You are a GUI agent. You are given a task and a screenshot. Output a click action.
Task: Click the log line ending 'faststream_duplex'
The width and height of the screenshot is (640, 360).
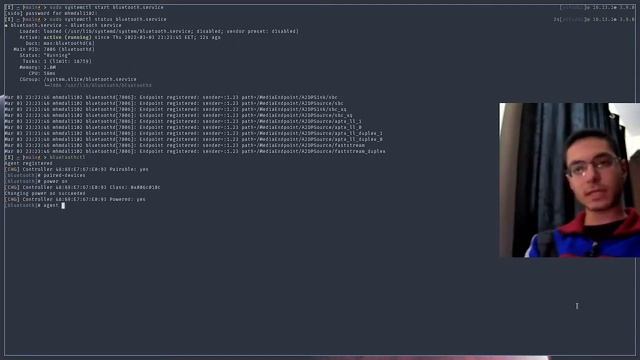click(x=195, y=151)
